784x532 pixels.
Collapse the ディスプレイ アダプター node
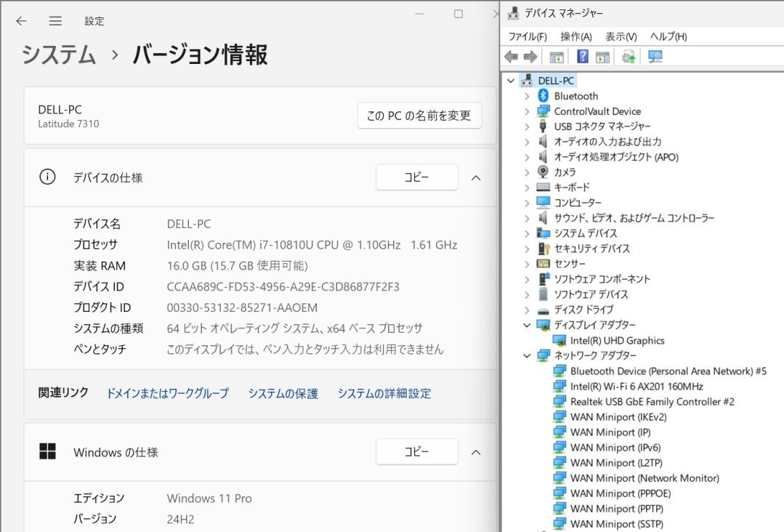[527, 325]
